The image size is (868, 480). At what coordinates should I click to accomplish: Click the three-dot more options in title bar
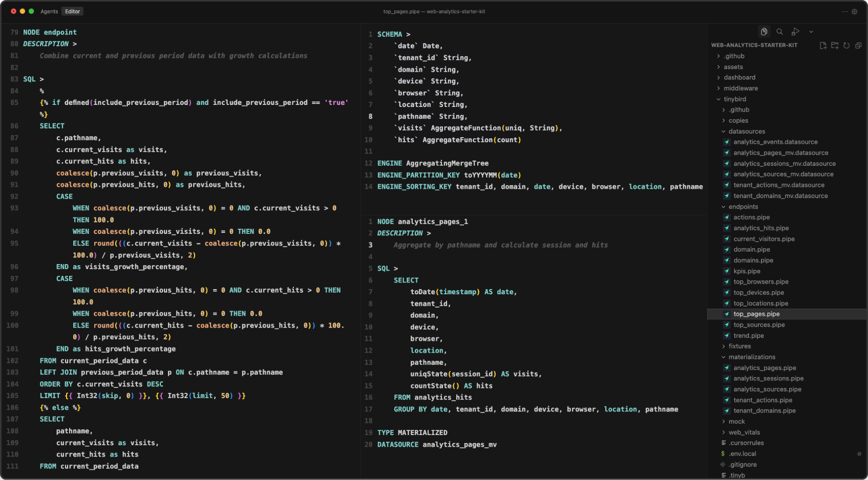pyautogui.click(x=845, y=12)
